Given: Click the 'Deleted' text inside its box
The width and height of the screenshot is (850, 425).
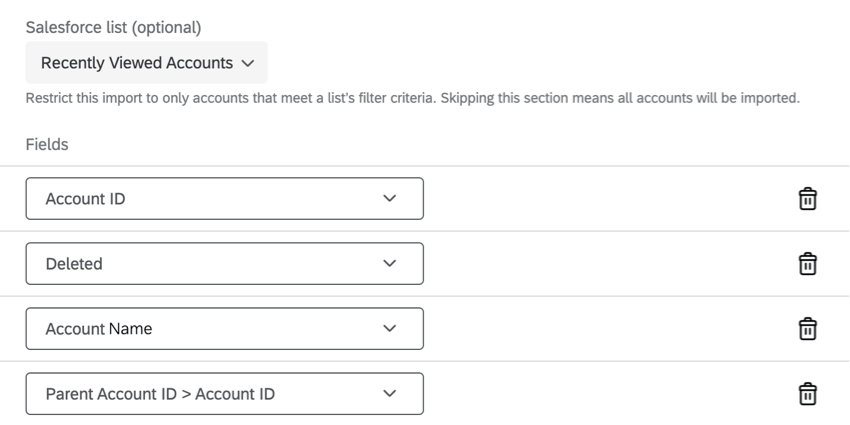Looking at the screenshot, I should pyautogui.click(x=74, y=263).
